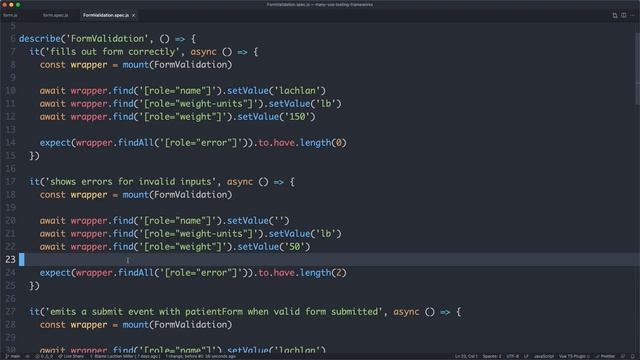Click the Blame Lachlan Miller status entry
Screen dimensions: 640x360
(x=125, y=356)
